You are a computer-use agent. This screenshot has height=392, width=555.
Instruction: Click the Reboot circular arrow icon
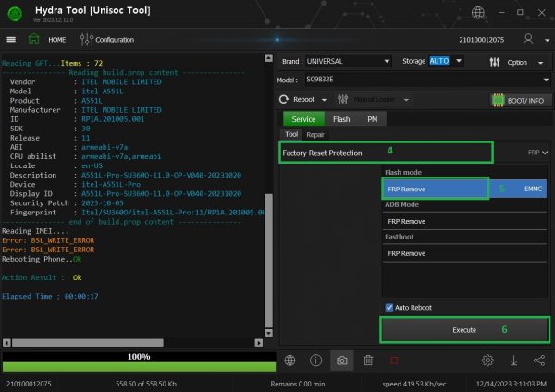click(284, 100)
